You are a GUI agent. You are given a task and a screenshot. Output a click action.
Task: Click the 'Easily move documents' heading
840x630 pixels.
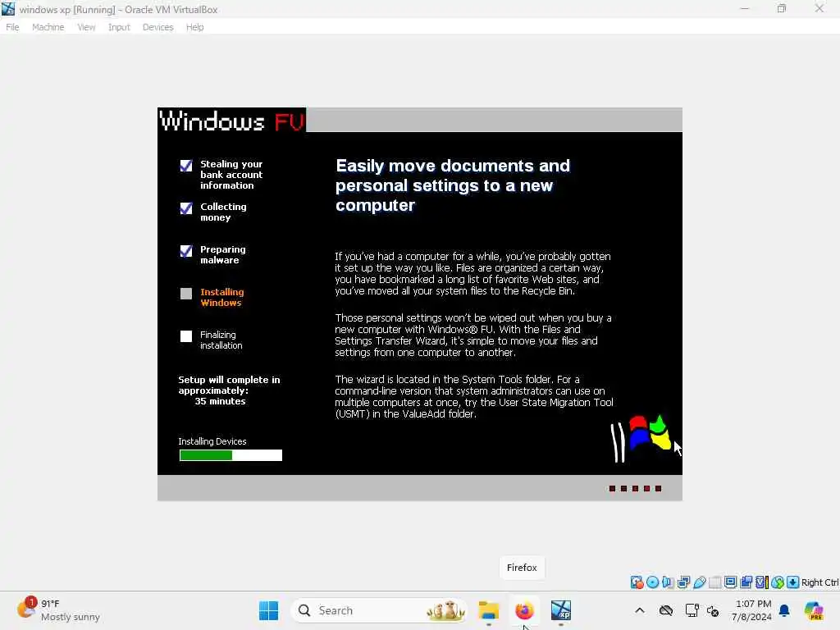(453, 185)
